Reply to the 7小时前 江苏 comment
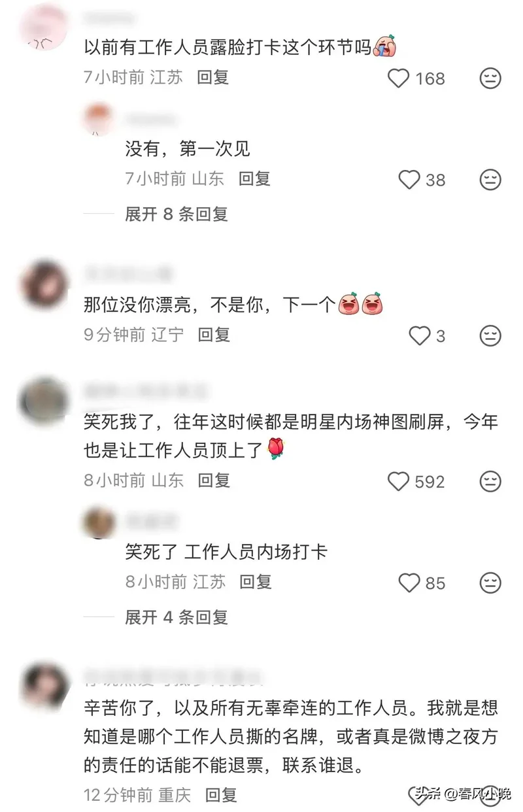Screen dimensions: 523x812 pyautogui.click(x=213, y=78)
